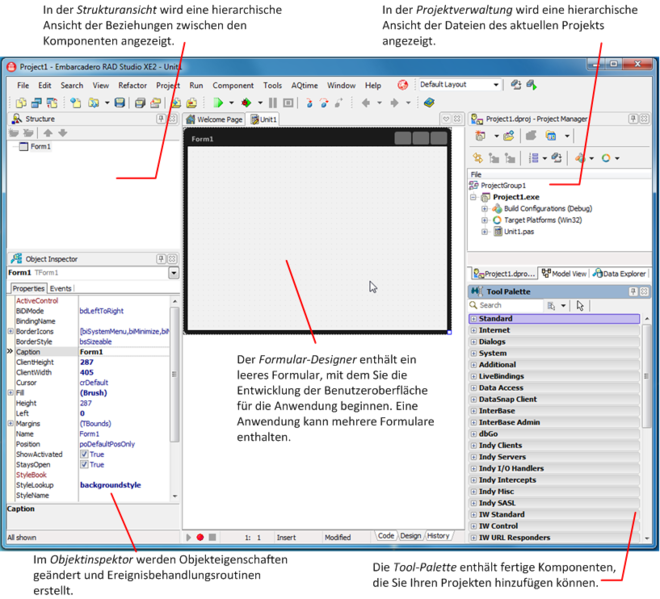
Task: Pin the Tool Palette panel
Action: point(633,291)
